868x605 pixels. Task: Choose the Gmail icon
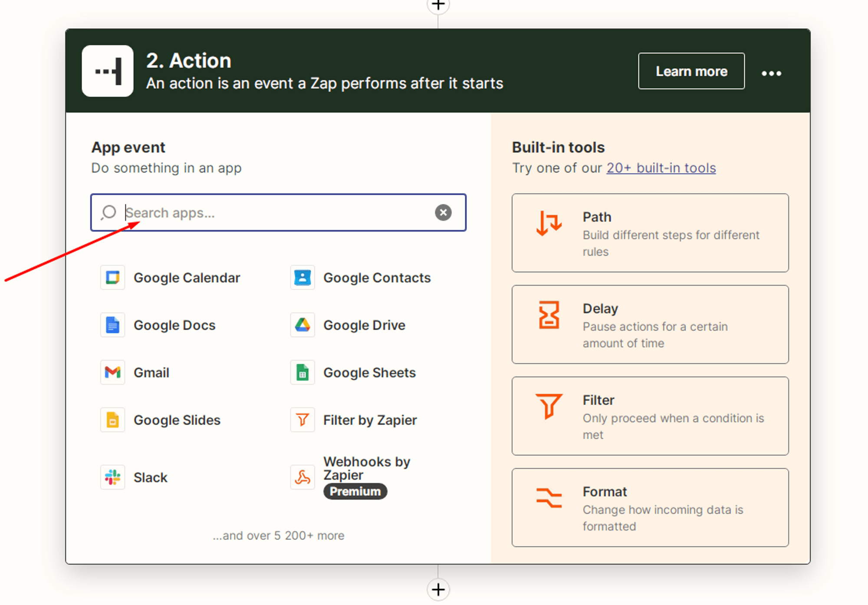pyautogui.click(x=112, y=373)
